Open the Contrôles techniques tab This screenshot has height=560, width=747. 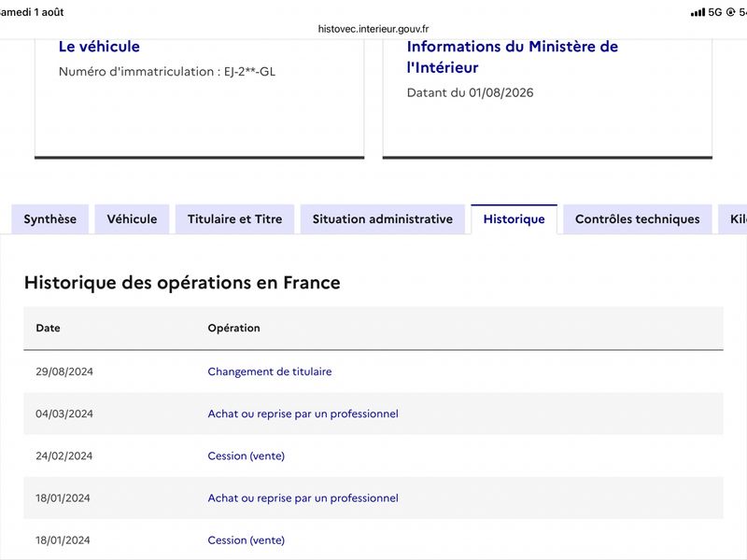tap(638, 219)
